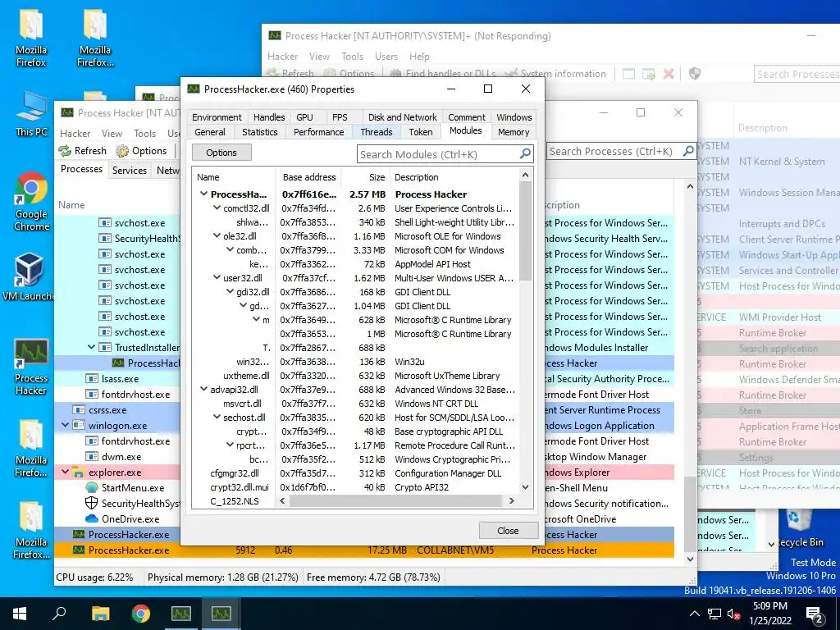
Task: Click the taskbar search magnifier icon
Action: [59, 614]
